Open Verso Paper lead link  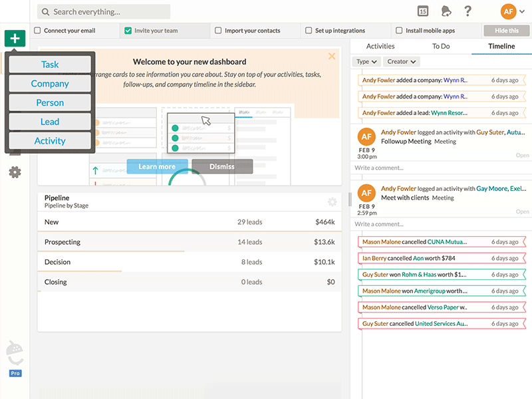tap(443, 307)
